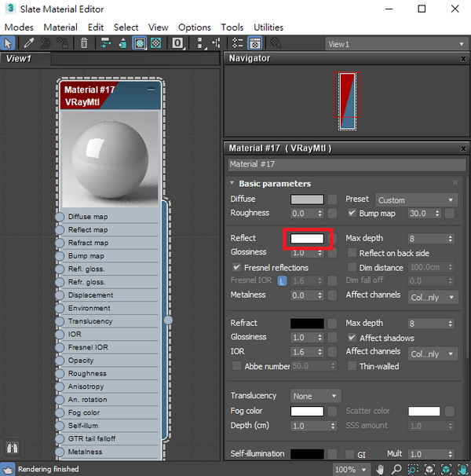Screen dimensions: 471x476
Task: Enable Thin-walled checkbox
Action: (x=352, y=366)
